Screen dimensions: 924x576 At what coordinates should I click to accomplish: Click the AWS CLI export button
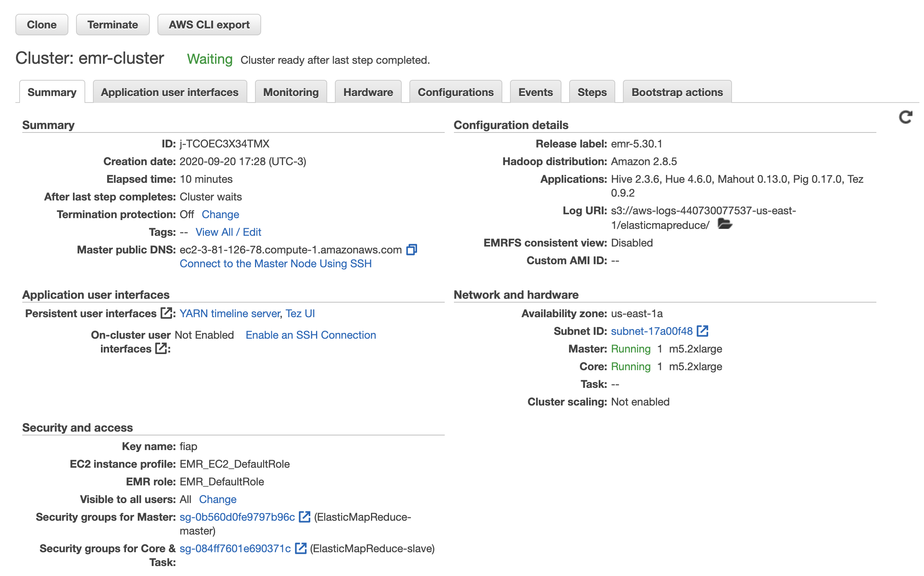point(209,25)
